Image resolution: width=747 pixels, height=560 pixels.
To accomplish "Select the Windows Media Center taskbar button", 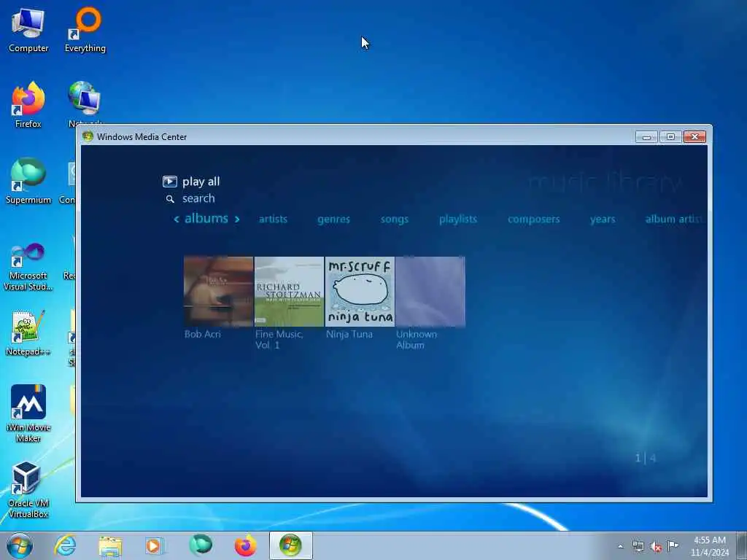I will (290, 545).
